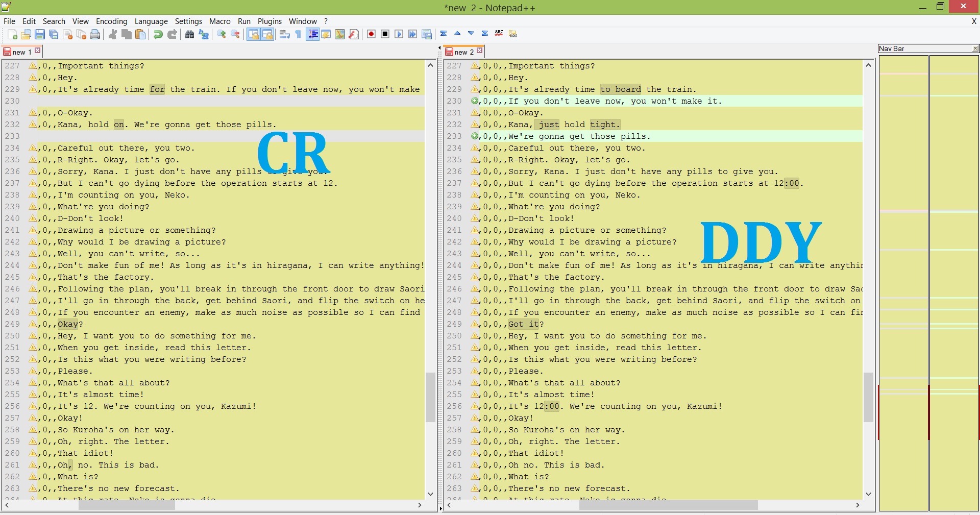Image resolution: width=980 pixels, height=515 pixels.
Task: Stop macro recording with square icon
Action: [x=385, y=34]
